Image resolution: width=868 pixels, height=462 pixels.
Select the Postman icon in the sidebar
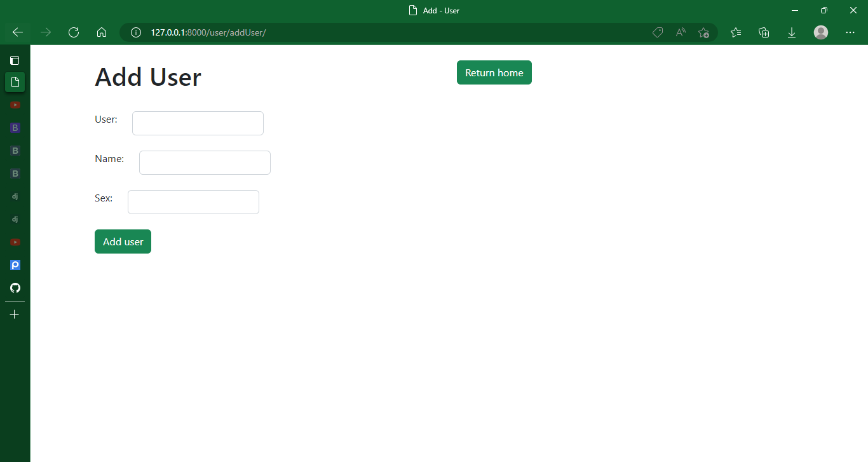point(15,265)
